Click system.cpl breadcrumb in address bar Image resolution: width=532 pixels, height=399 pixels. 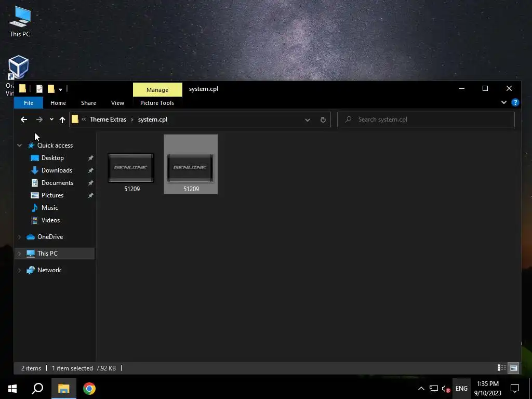[153, 119]
